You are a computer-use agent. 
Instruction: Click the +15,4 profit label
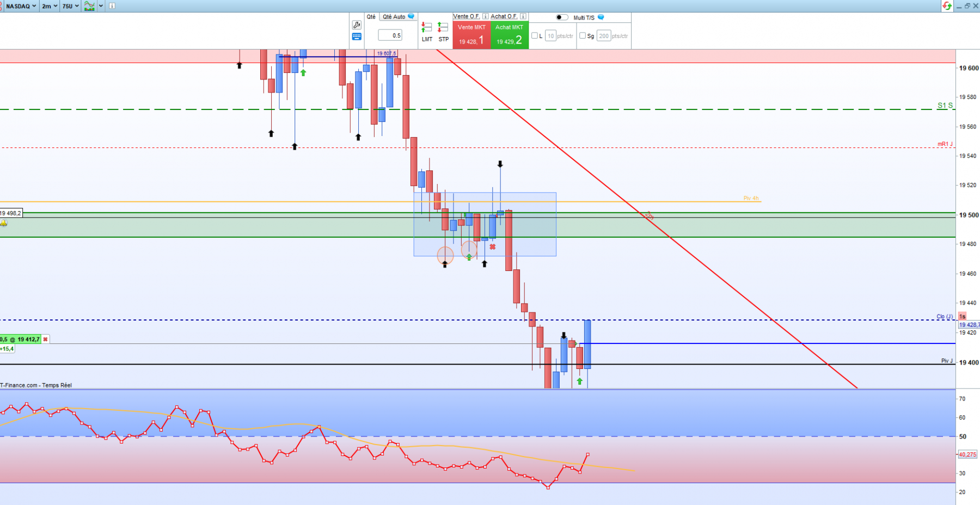pyautogui.click(x=7, y=349)
